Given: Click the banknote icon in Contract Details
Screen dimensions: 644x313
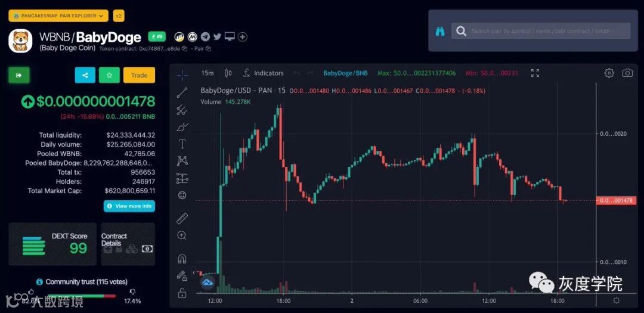Looking at the screenshot, I should 147,249.
